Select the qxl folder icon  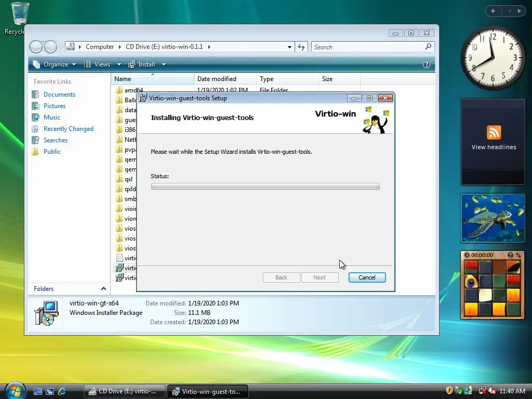119,179
